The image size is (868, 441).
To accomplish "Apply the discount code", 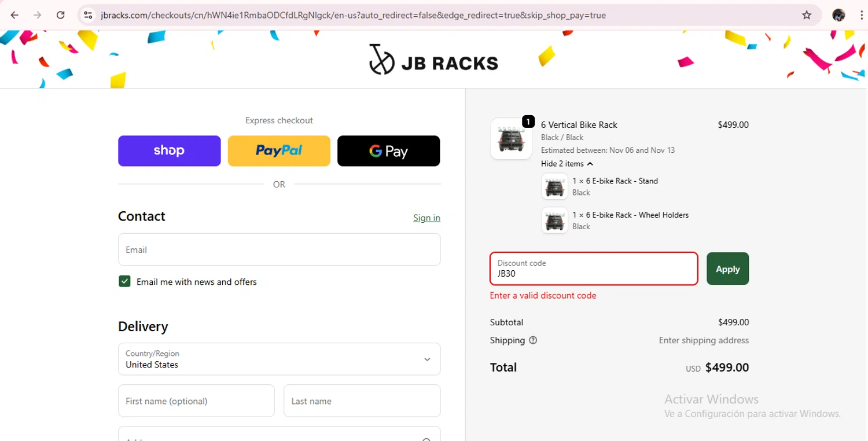I will [728, 269].
